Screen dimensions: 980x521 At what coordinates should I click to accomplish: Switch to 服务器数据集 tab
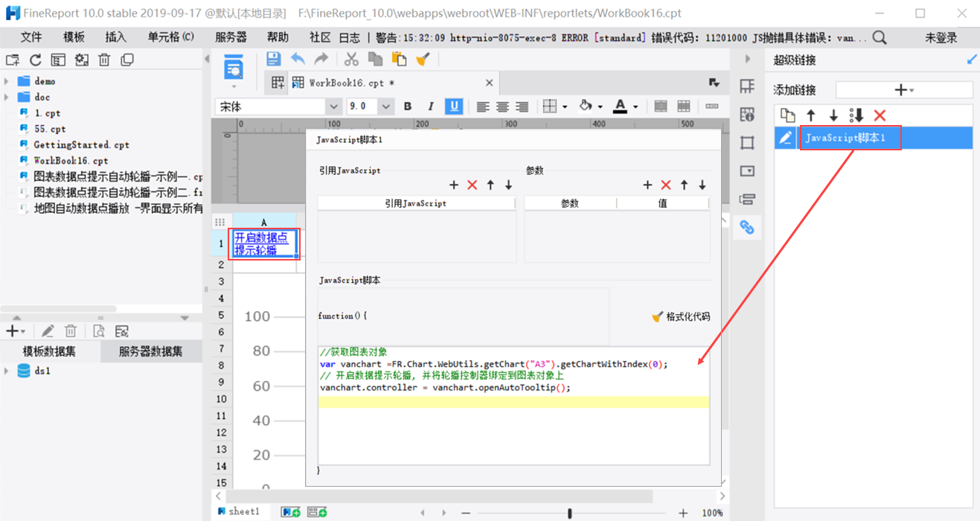click(150, 352)
